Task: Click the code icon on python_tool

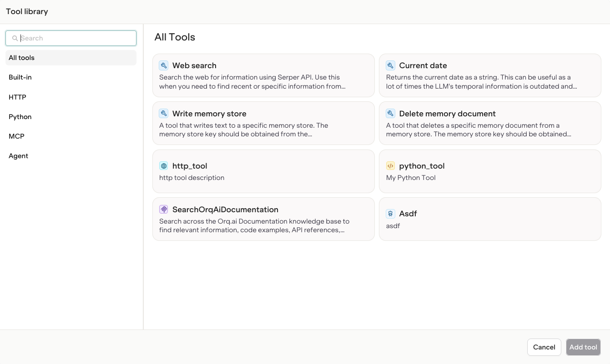Action: (x=390, y=166)
